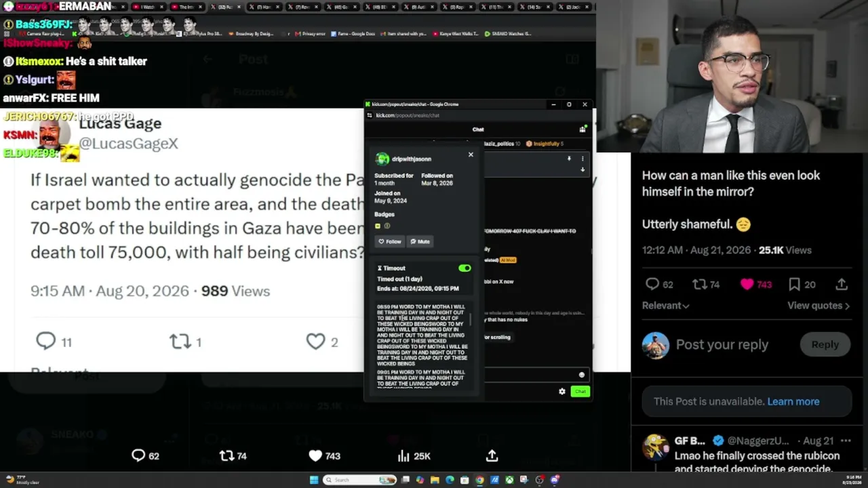
Task: Open Discord from the taskbar
Action: (x=555, y=480)
